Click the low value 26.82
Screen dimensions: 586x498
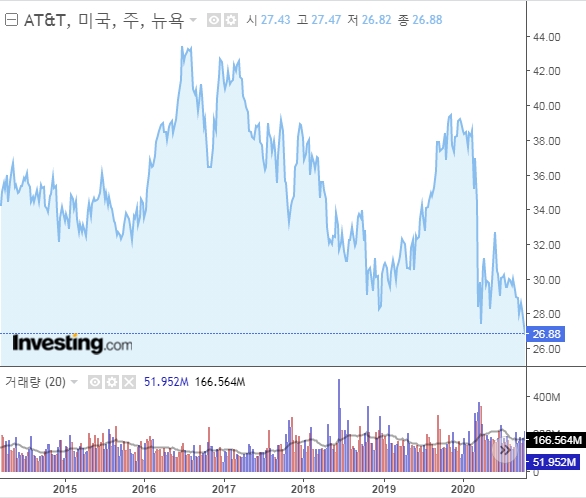376,20
